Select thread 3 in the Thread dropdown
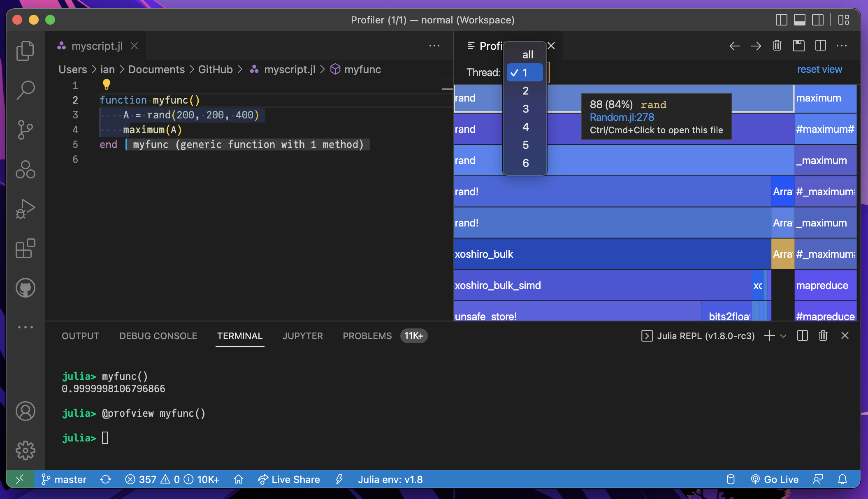 click(x=525, y=109)
